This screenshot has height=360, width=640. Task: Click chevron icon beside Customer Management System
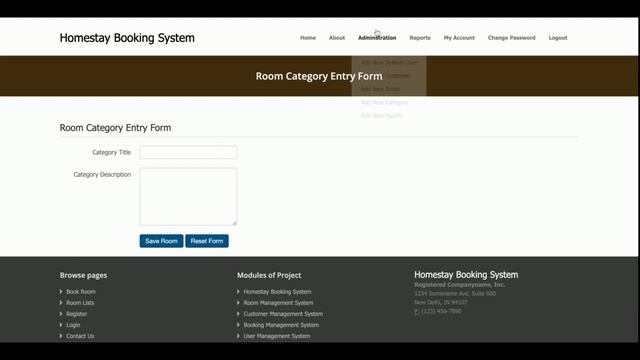click(238, 313)
